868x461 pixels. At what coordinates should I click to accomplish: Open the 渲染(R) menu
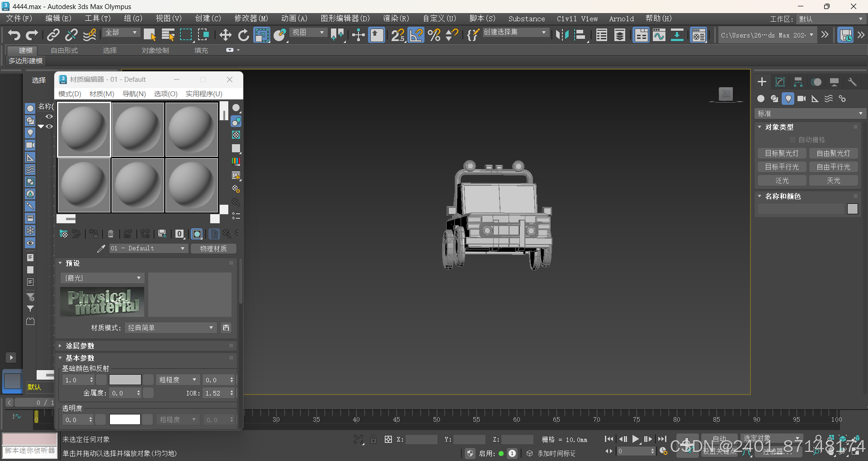click(396, 19)
